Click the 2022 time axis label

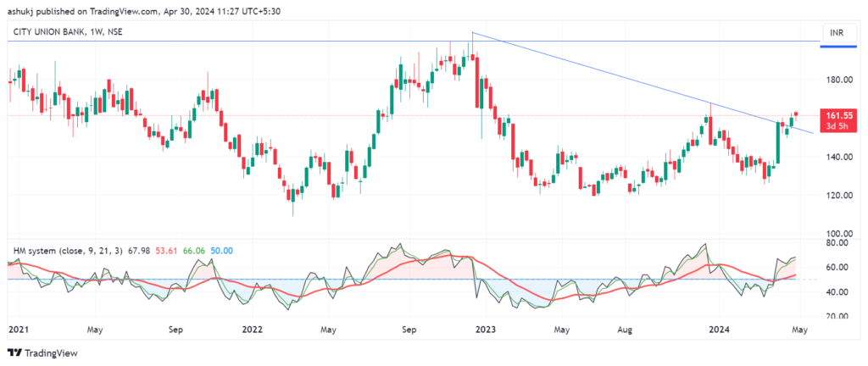pos(252,330)
